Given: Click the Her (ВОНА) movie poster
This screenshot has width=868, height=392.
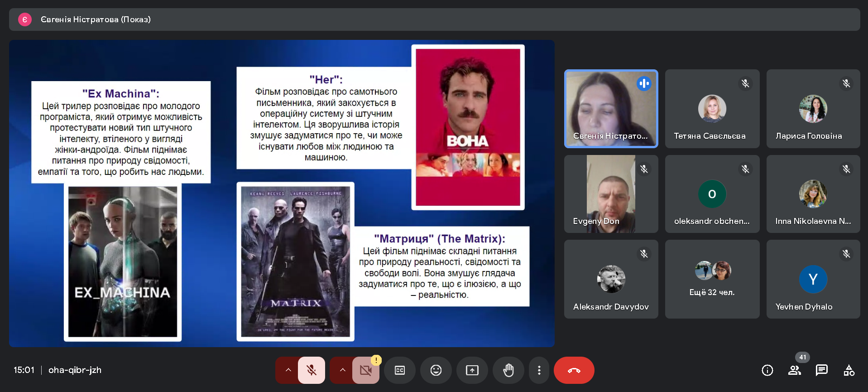Looking at the screenshot, I should [468, 127].
